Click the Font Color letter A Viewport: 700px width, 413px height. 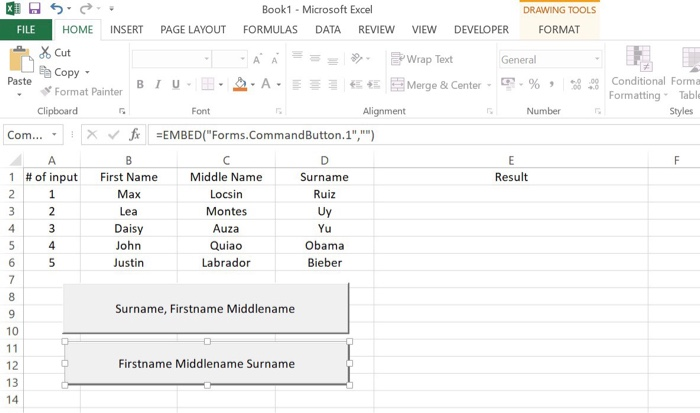point(266,84)
